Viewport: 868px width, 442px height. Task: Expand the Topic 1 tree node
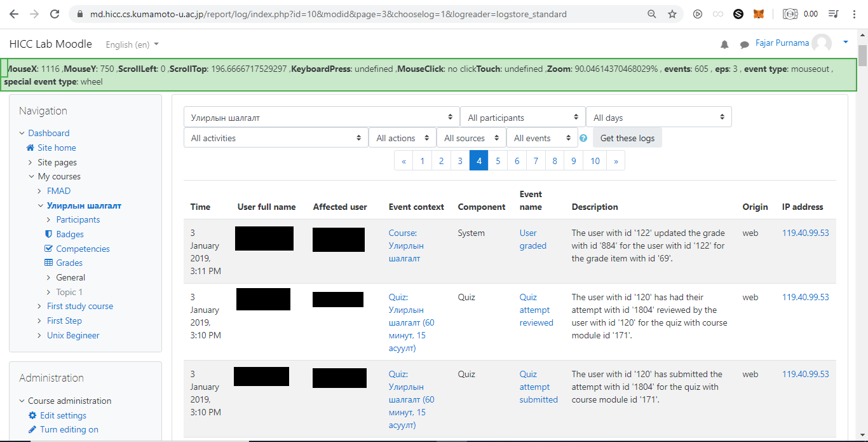(x=49, y=292)
